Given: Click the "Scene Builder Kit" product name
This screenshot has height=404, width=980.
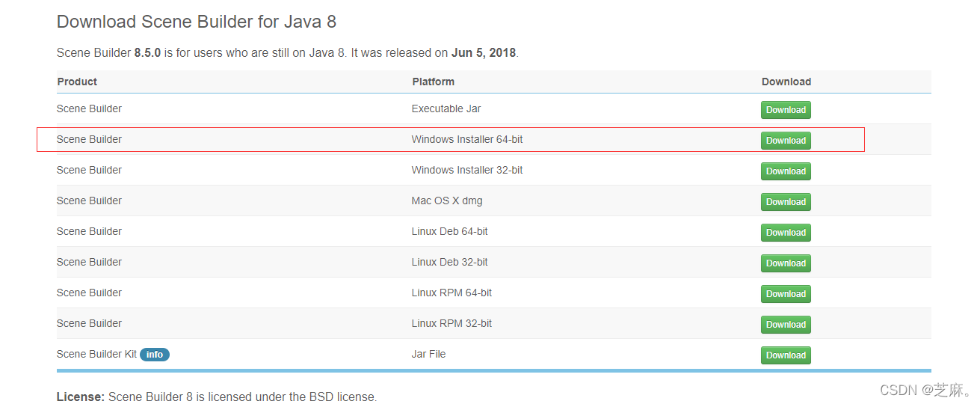Looking at the screenshot, I should pyautogui.click(x=97, y=354).
